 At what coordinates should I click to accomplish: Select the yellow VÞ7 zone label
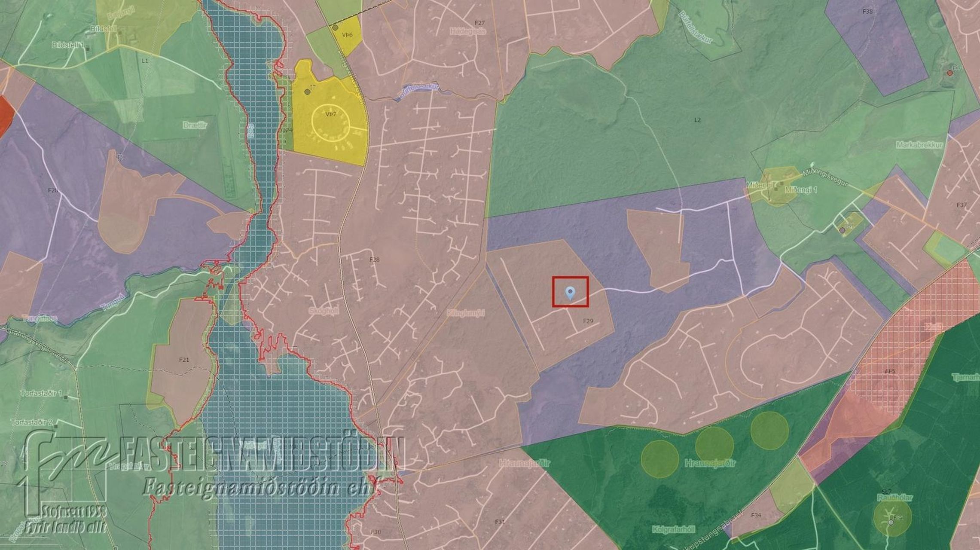click(x=331, y=114)
